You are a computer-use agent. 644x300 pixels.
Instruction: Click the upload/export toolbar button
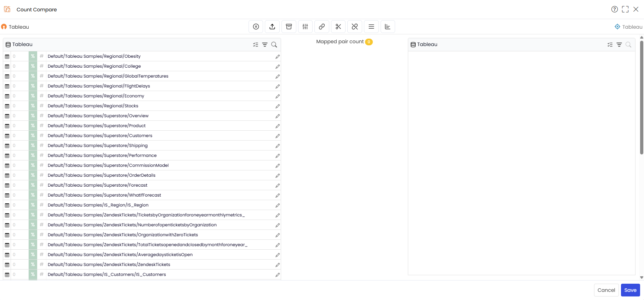pos(272,27)
